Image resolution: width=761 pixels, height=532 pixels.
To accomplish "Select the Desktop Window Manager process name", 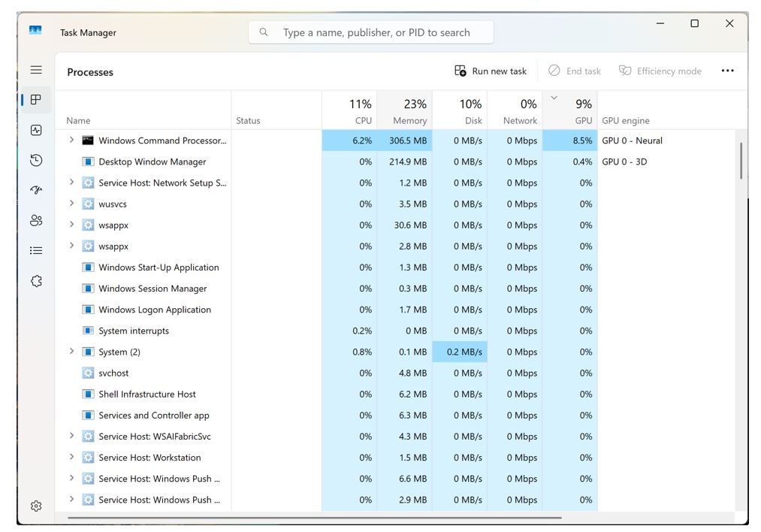I will click(x=152, y=162).
